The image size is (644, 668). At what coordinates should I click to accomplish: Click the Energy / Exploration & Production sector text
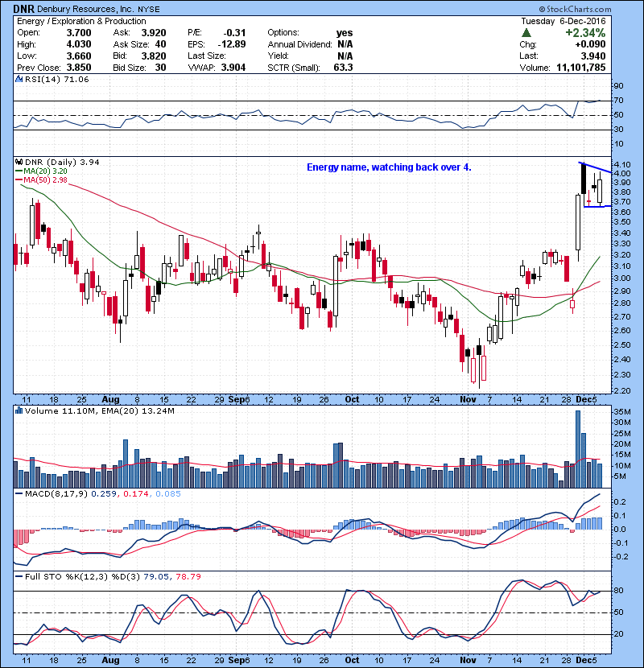coord(81,21)
